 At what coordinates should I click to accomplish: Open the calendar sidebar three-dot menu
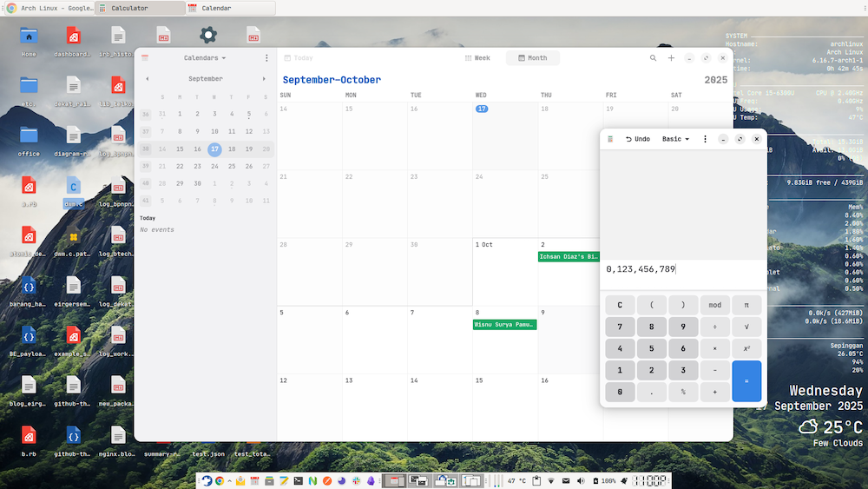[266, 58]
